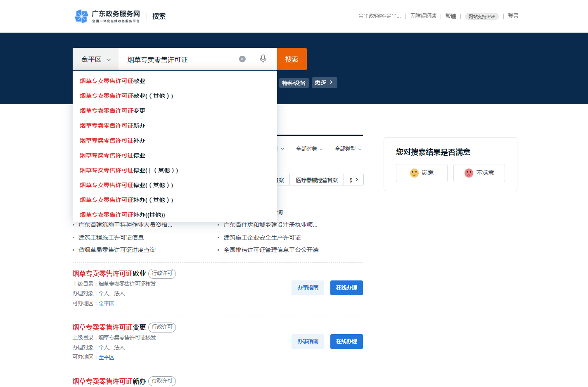588x387 pixels.
Task: Open 无障碍阅读 accessibility mode
Action: click(423, 16)
